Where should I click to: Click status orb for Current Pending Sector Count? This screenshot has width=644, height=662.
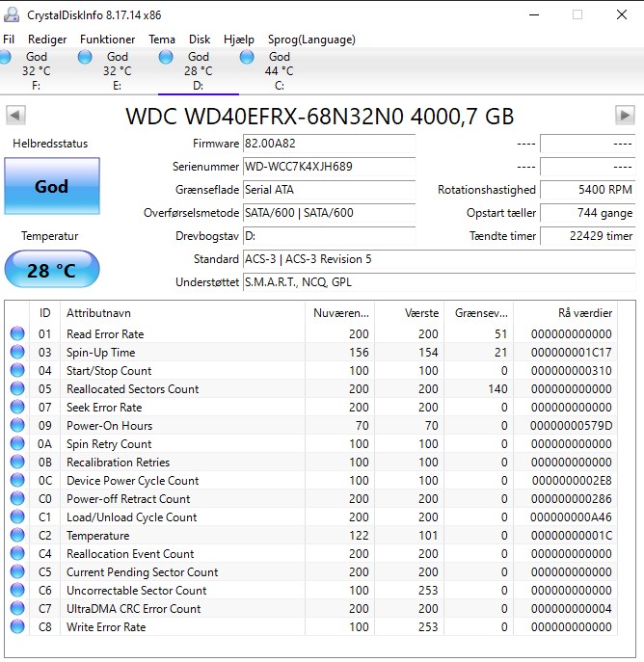click(x=17, y=571)
